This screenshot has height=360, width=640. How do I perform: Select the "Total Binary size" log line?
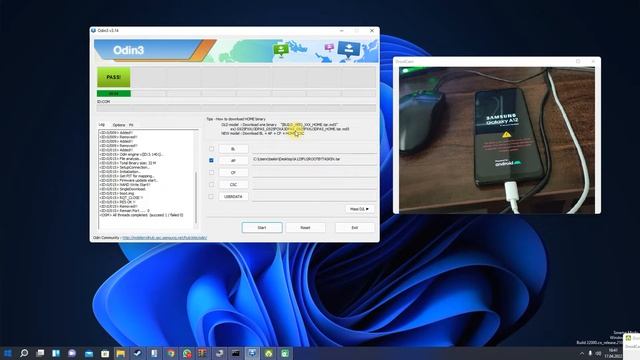[x=128, y=163]
